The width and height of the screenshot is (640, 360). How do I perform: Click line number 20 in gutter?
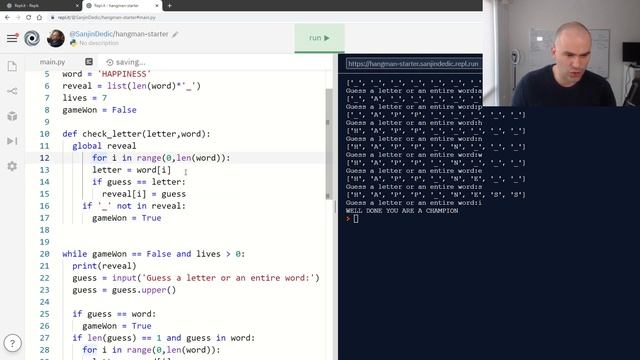44,254
